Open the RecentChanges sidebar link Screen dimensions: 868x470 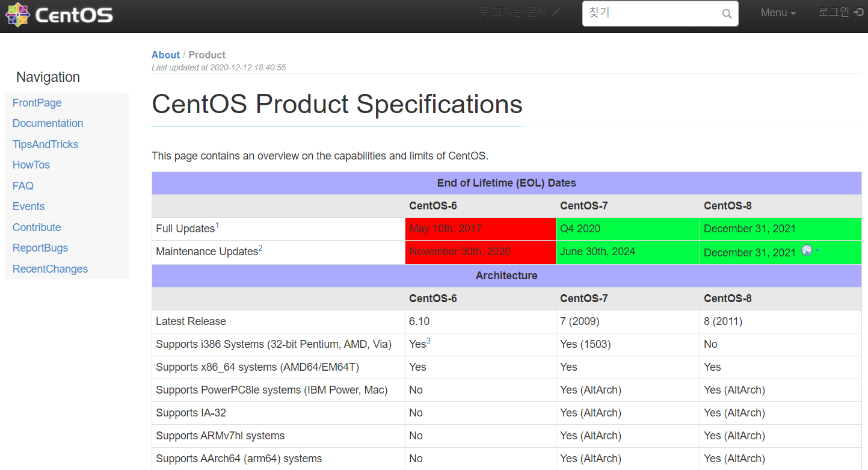(x=51, y=269)
